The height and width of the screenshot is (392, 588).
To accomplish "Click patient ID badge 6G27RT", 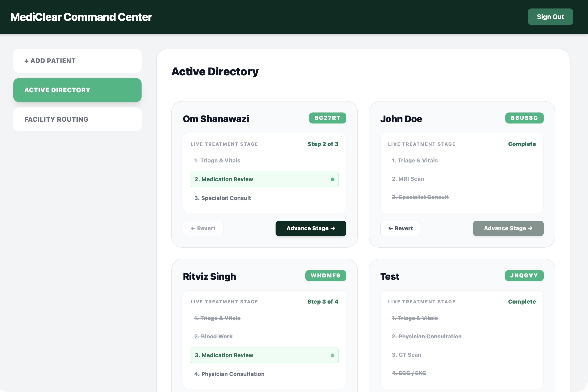I will pos(327,118).
